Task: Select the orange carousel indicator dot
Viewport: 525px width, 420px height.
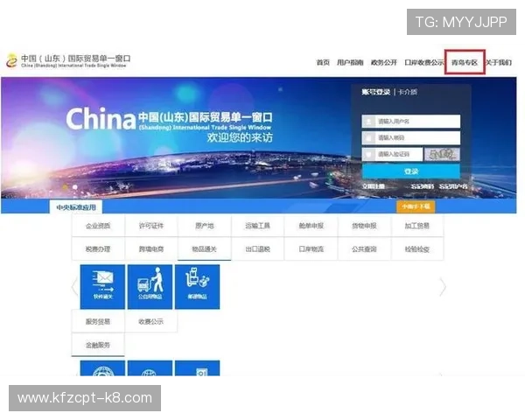Action: [66, 187]
